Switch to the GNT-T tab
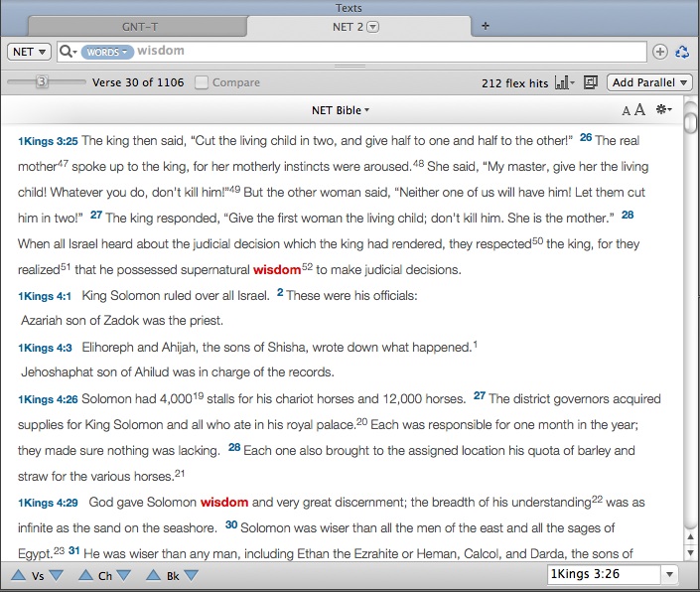The image size is (700, 592). tap(136, 27)
